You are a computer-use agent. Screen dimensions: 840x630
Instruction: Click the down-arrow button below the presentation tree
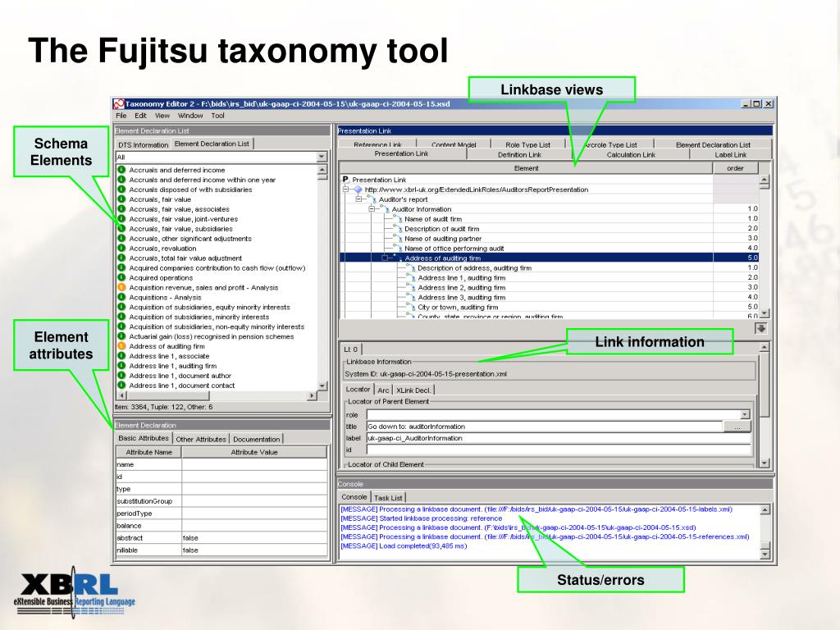(x=760, y=328)
